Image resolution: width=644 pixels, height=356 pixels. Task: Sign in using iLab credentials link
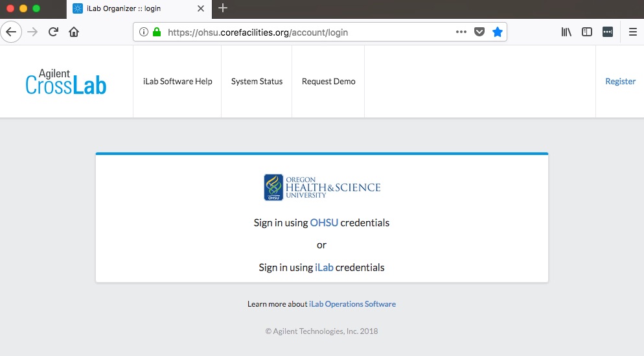[x=324, y=267]
